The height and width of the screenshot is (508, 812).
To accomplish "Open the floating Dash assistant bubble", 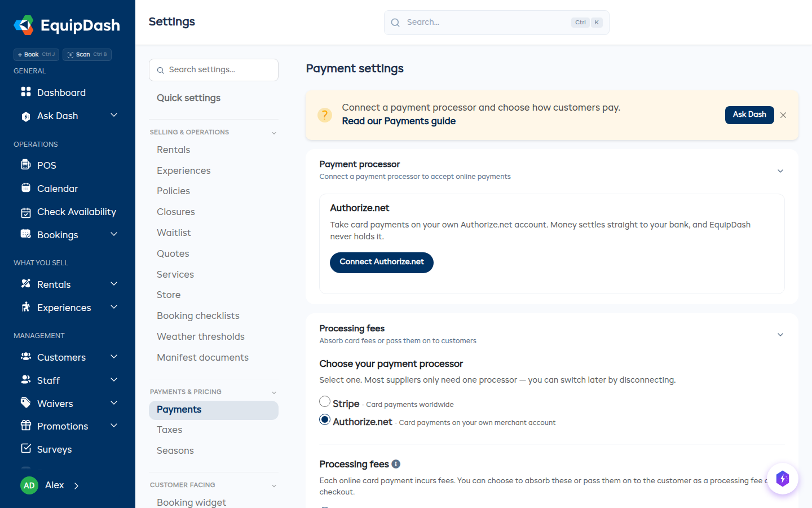I will pyautogui.click(x=783, y=479).
